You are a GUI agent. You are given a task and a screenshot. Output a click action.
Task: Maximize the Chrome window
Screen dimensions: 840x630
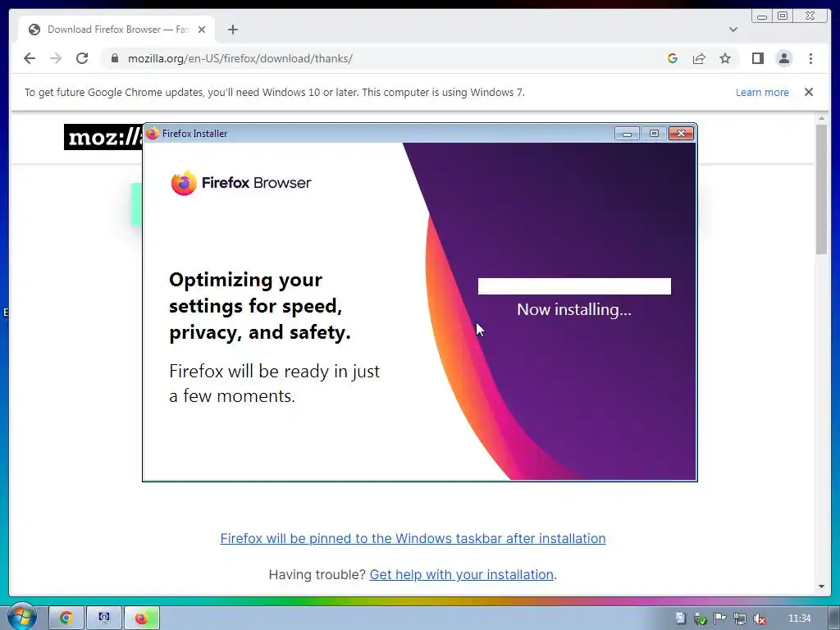[783, 16]
